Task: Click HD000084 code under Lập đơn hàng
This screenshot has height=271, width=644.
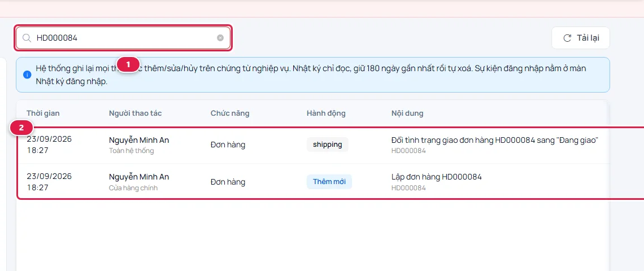Action: 408,188
